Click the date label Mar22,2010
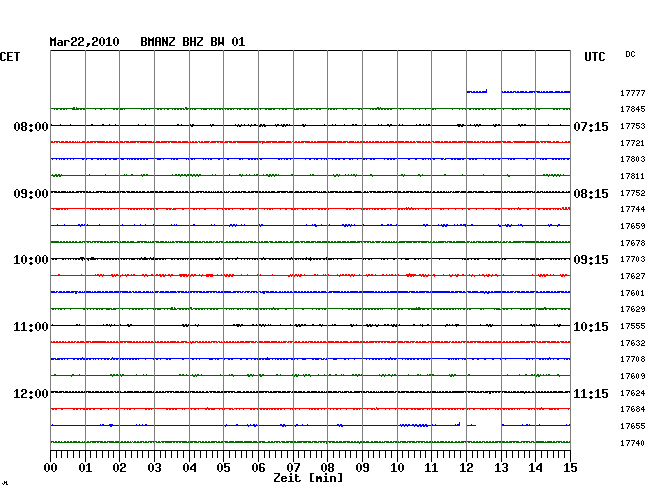This screenshot has height=494, width=650. 84,42
